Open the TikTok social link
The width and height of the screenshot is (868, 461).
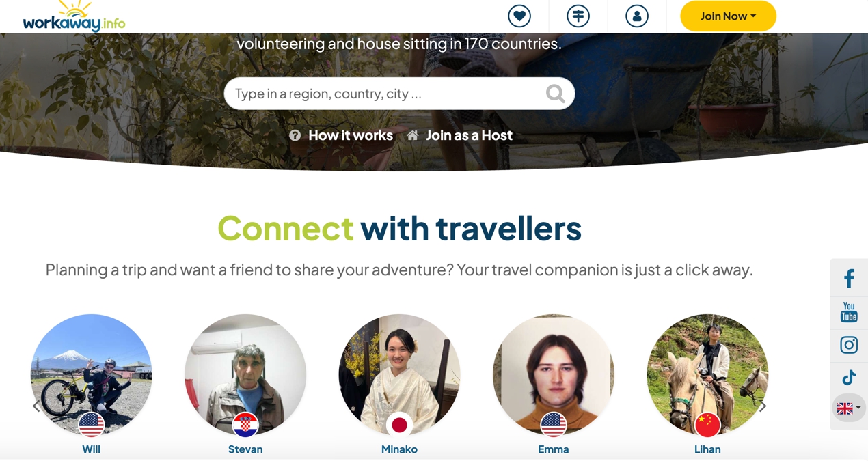click(x=849, y=378)
